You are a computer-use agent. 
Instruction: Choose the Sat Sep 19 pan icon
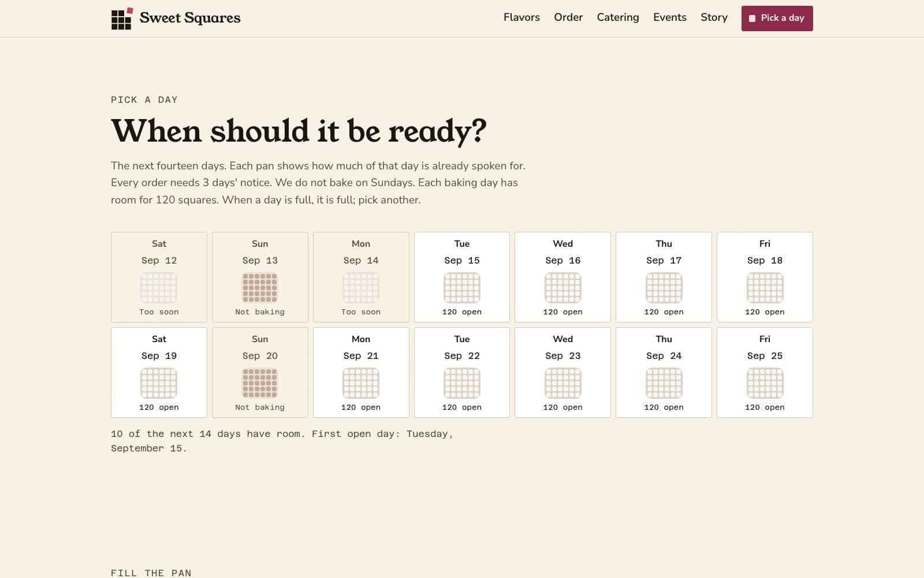point(159,383)
